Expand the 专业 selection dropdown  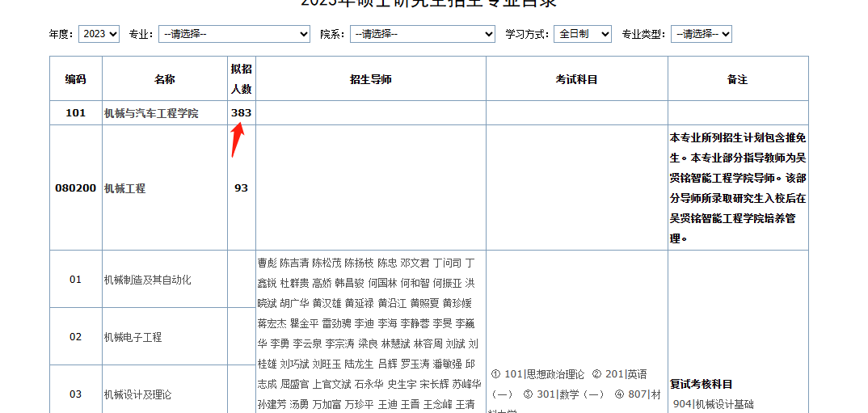point(234,34)
